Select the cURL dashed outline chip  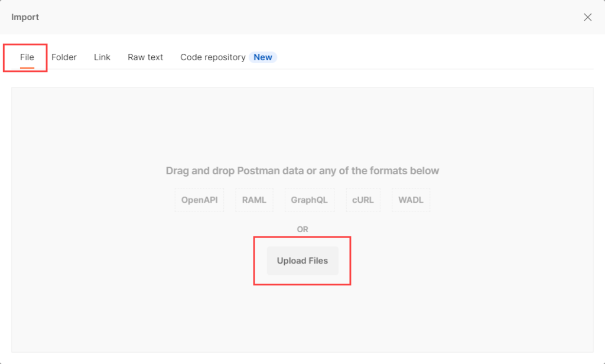[x=363, y=200]
